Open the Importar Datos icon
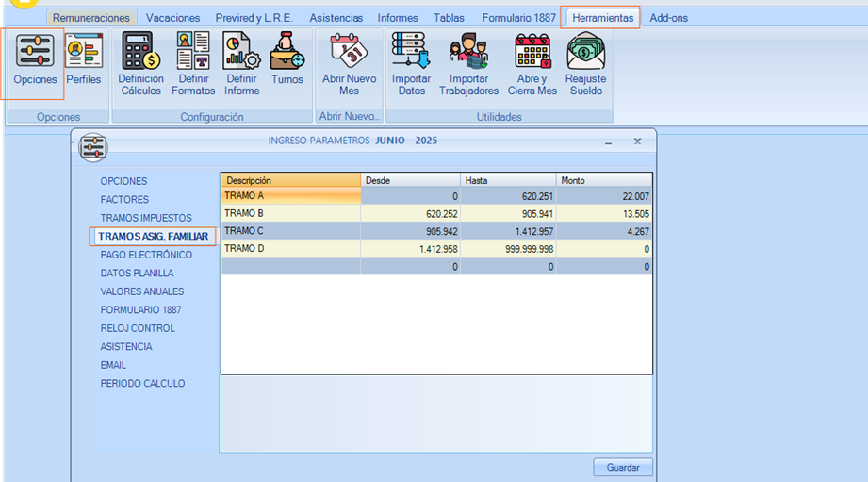The width and height of the screenshot is (868, 482). point(411,52)
